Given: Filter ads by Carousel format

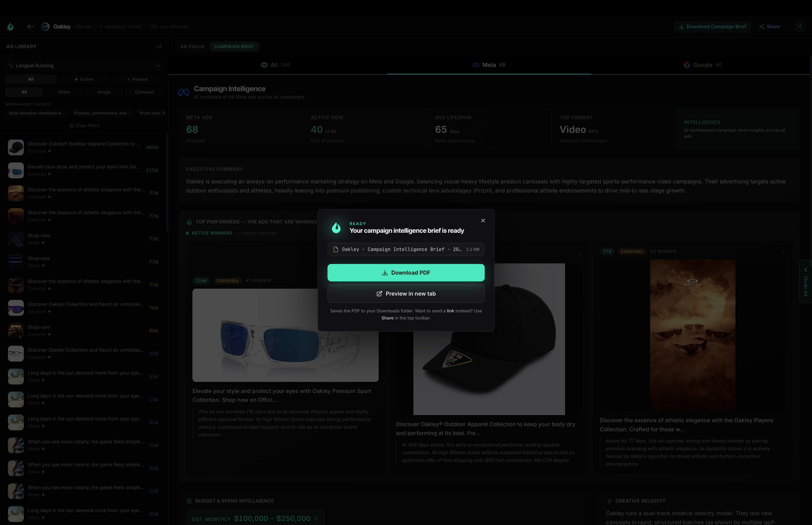Looking at the screenshot, I should click(x=144, y=92).
